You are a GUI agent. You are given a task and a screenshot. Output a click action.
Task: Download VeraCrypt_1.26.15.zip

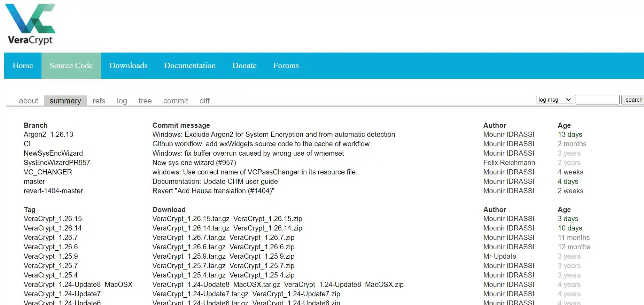268,219
